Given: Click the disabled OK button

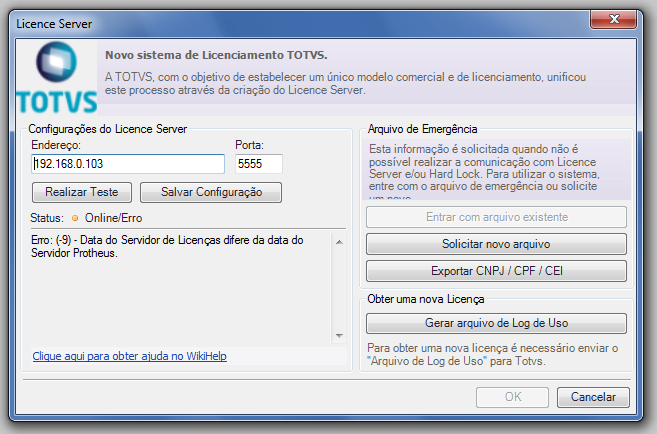Looking at the screenshot, I should pos(512,397).
